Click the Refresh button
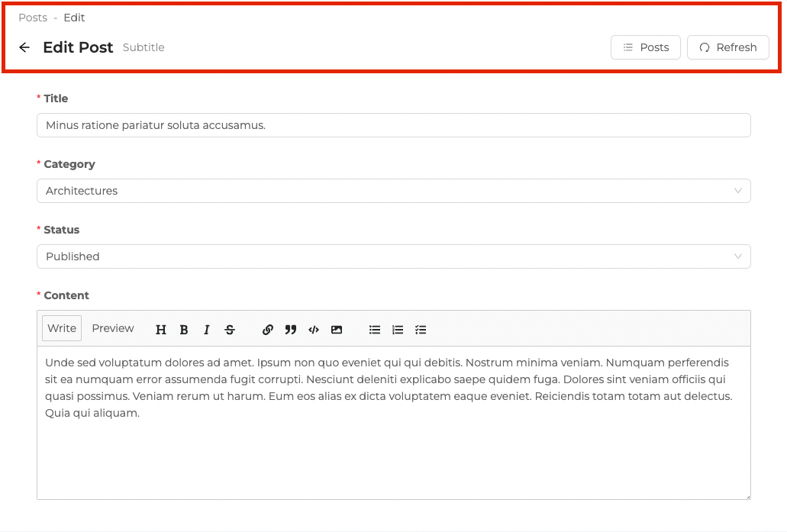This screenshot has width=787, height=532. 727,47
